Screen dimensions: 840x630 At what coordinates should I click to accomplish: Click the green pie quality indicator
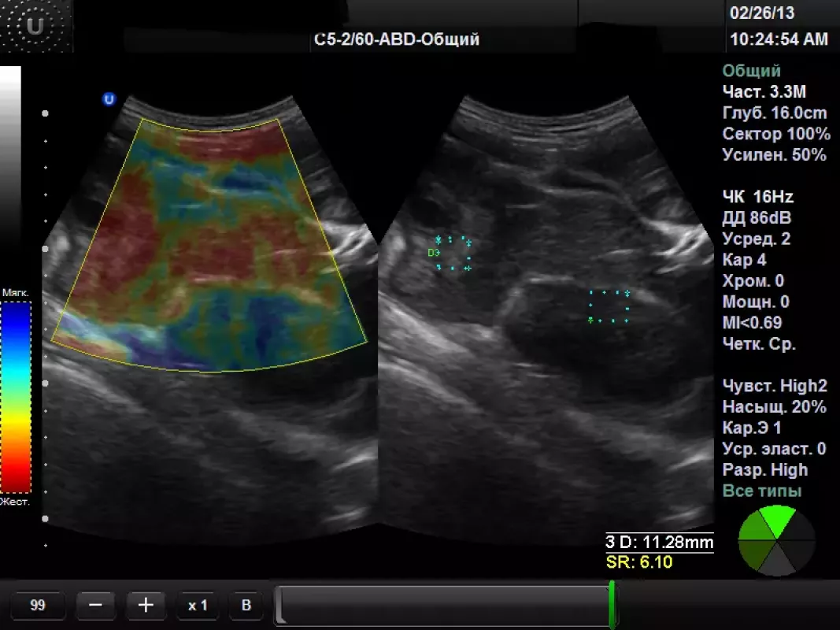point(776,540)
